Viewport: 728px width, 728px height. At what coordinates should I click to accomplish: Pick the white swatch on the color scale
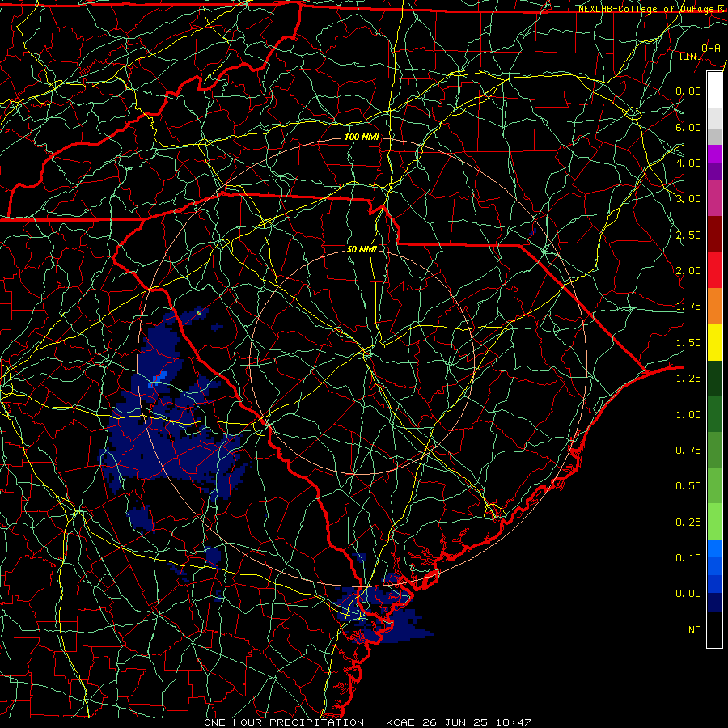coord(714,91)
